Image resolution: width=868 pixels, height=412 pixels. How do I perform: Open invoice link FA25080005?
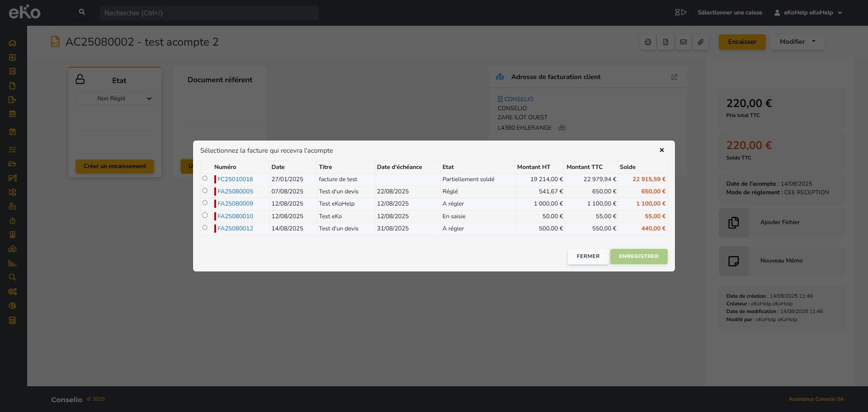(x=235, y=192)
